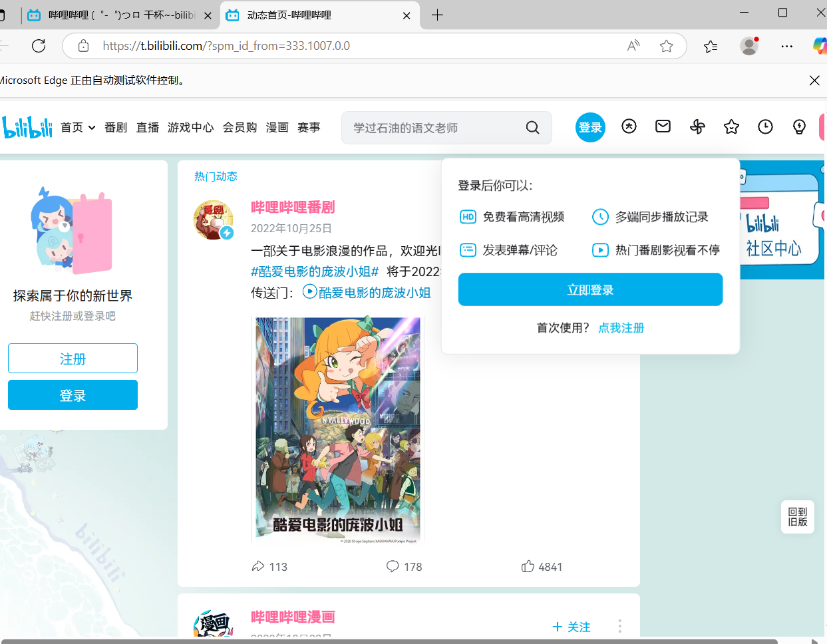The image size is (827, 644).
Task: Close the 动态首页-哔哩哔哩 tab
Action: pyautogui.click(x=407, y=15)
